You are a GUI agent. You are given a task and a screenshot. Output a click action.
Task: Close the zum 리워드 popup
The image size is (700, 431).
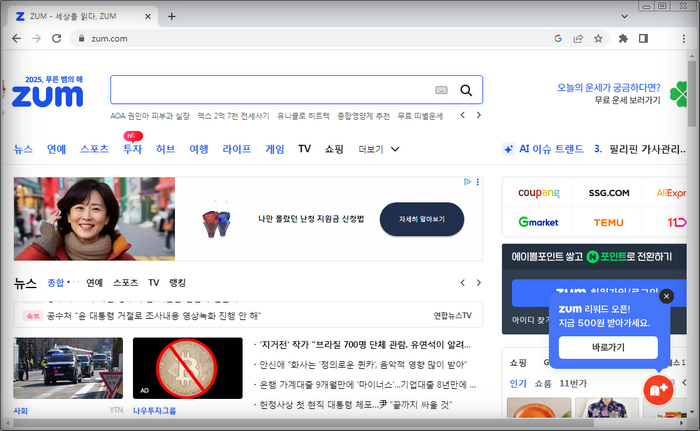point(667,296)
